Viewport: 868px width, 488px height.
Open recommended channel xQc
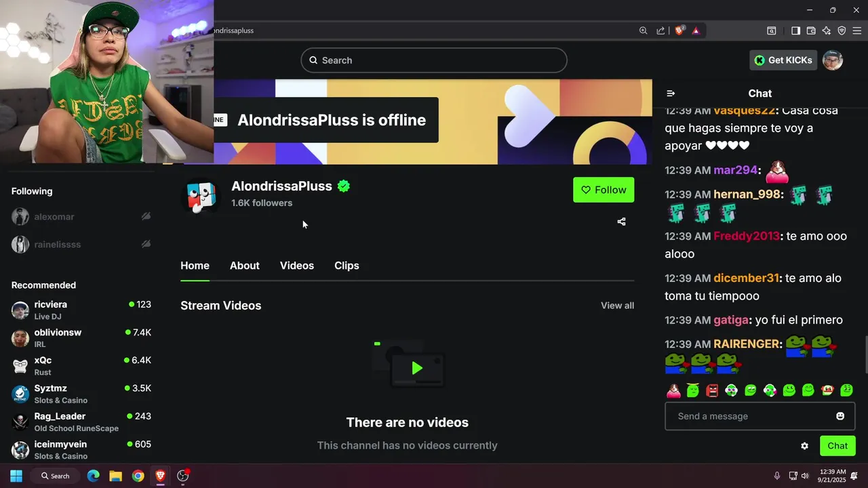[x=81, y=366]
